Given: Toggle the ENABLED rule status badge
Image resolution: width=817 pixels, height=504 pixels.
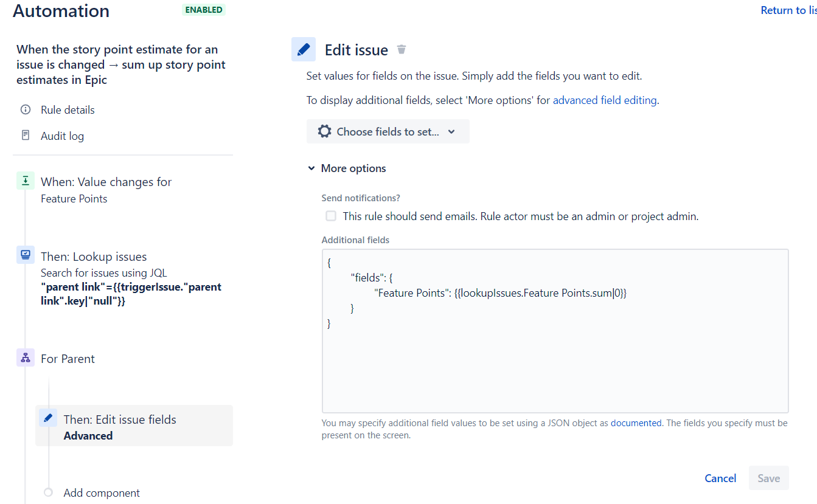Looking at the screenshot, I should 203,10.
